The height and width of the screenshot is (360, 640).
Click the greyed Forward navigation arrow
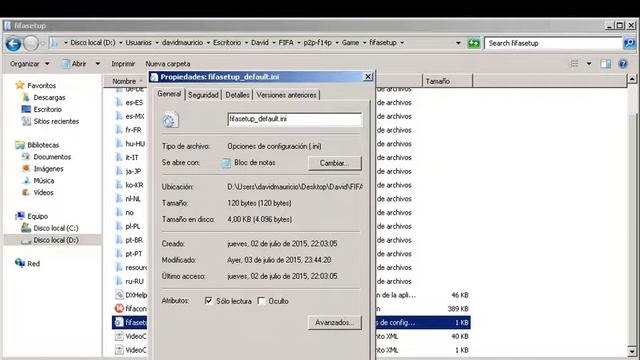coord(31,43)
